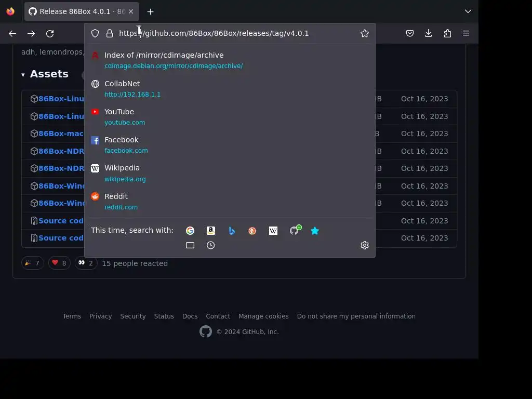This screenshot has width=532, height=399.
Task: Click the Firefox logo icon
Action: pyautogui.click(x=10, y=11)
